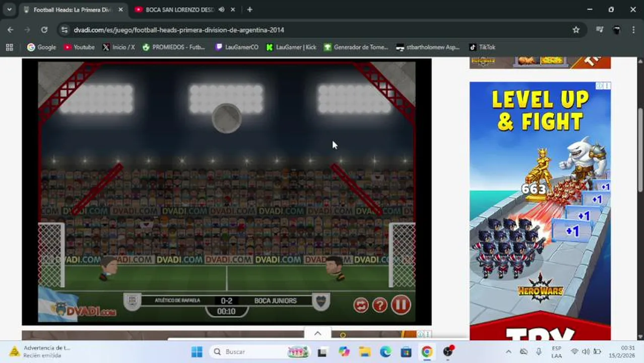Open Microsoft Store from the taskbar
This screenshot has width=644, height=363.
tap(406, 352)
